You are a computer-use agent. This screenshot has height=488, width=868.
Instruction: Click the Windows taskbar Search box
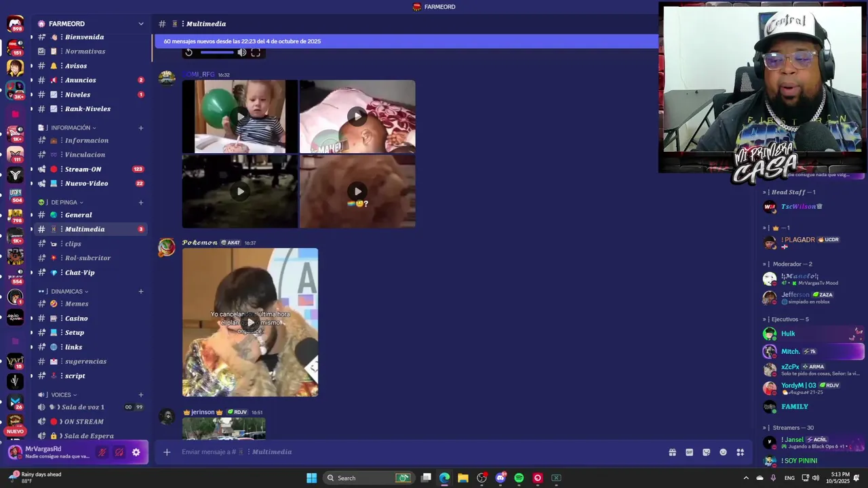(369, 478)
